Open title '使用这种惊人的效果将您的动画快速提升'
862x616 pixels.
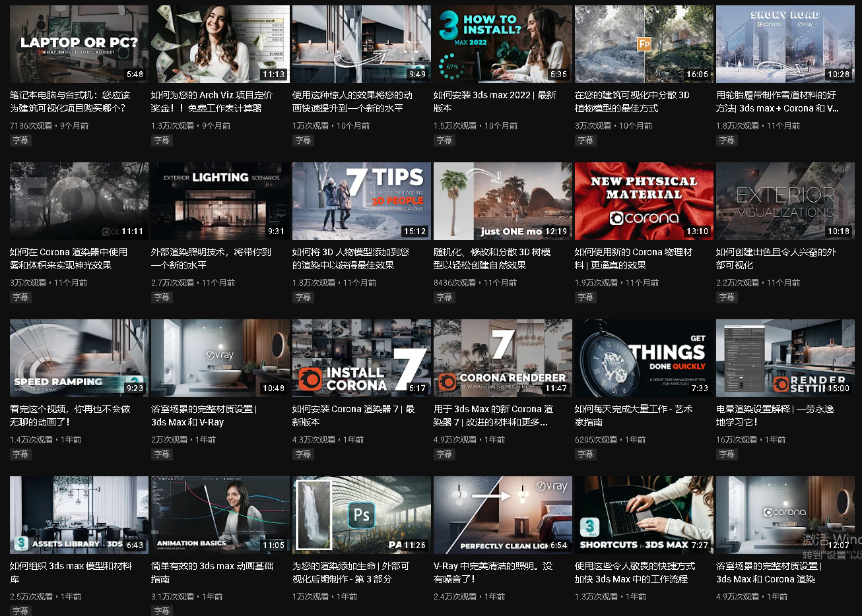(352, 102)
